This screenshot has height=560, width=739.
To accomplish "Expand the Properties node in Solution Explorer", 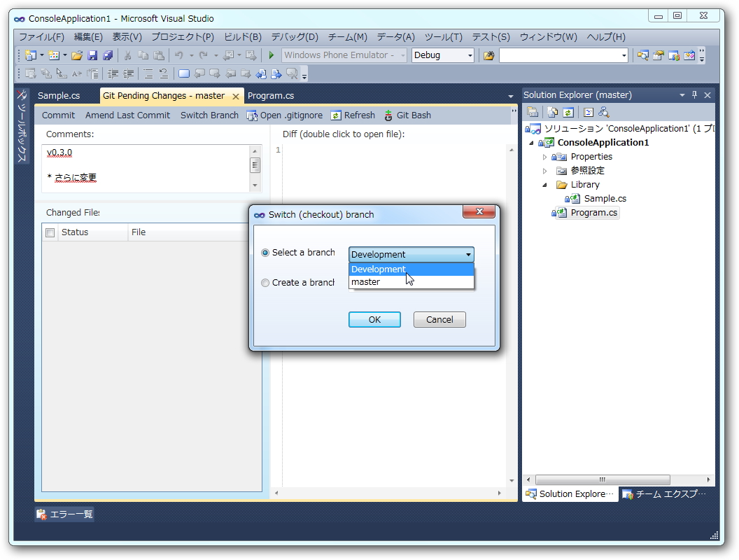I will [x=545, y=157].
